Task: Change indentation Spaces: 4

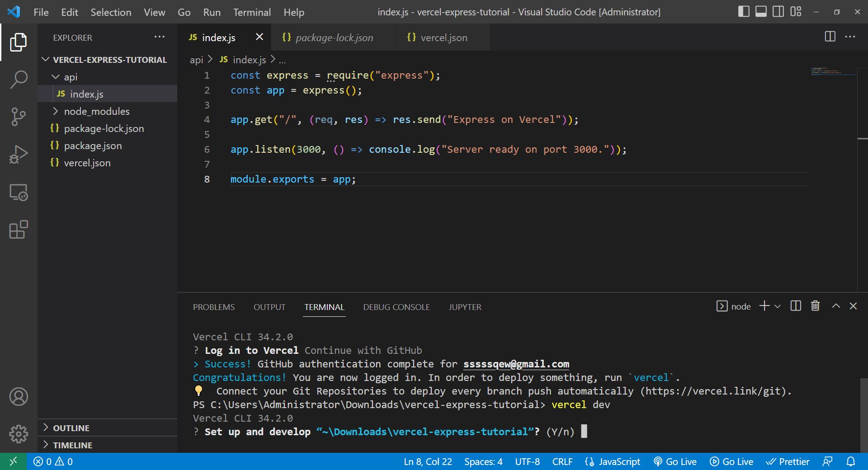Action: point(483,461)
